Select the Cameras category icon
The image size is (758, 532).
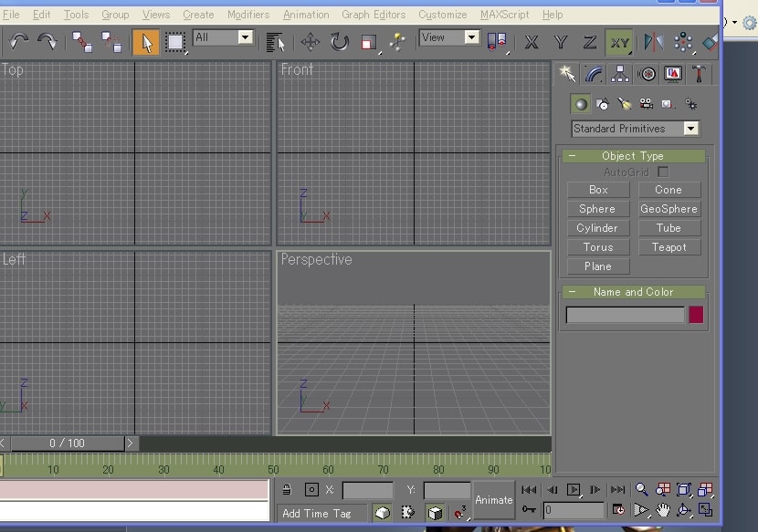647,104
